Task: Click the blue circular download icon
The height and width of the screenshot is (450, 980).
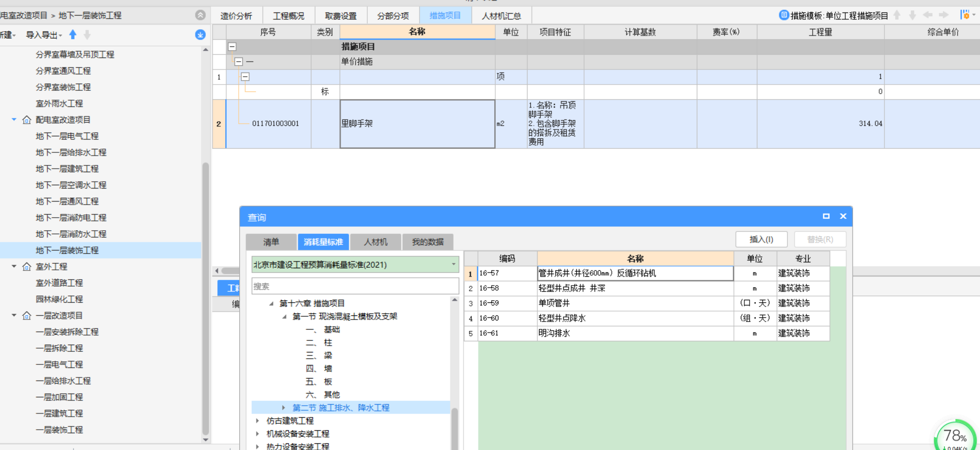Action: 200,34
